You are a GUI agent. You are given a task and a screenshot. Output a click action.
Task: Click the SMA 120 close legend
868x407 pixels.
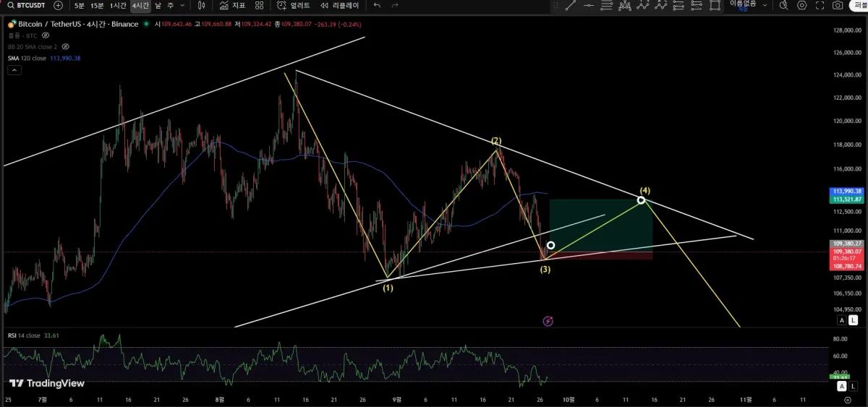(27, 58)
